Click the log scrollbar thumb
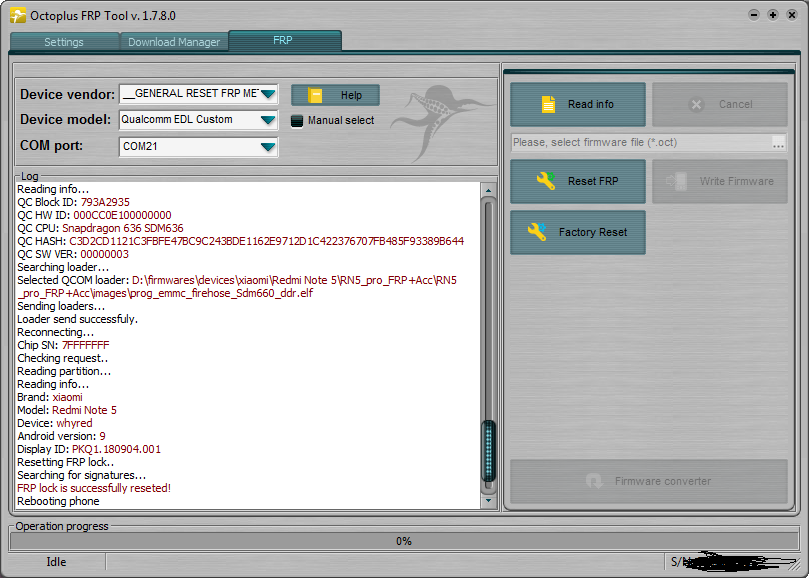 click(488, 451)
